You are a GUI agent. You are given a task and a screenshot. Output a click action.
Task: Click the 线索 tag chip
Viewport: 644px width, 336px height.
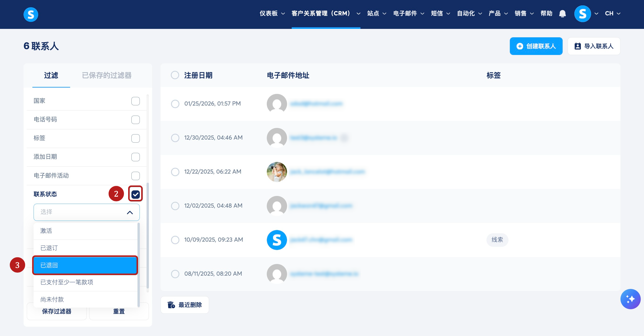(497, 240)
